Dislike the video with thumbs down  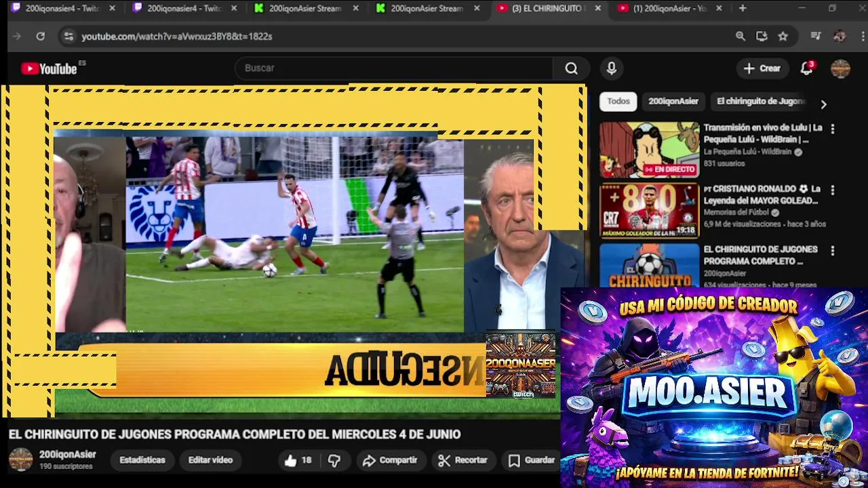tap(334, 460)
